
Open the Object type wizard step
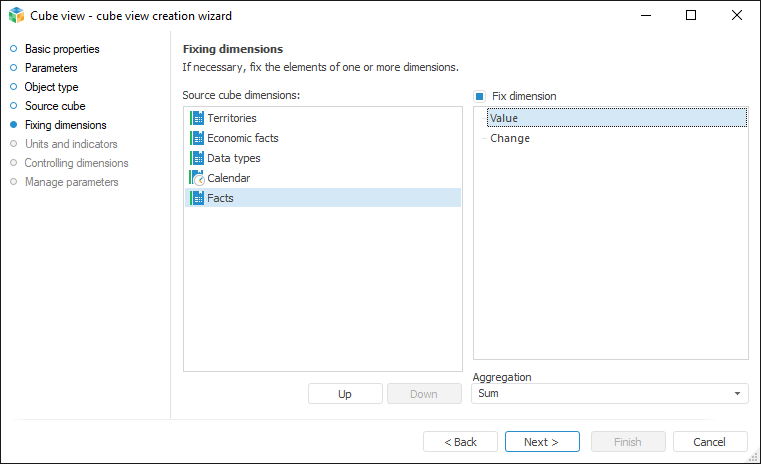(51, 87)
